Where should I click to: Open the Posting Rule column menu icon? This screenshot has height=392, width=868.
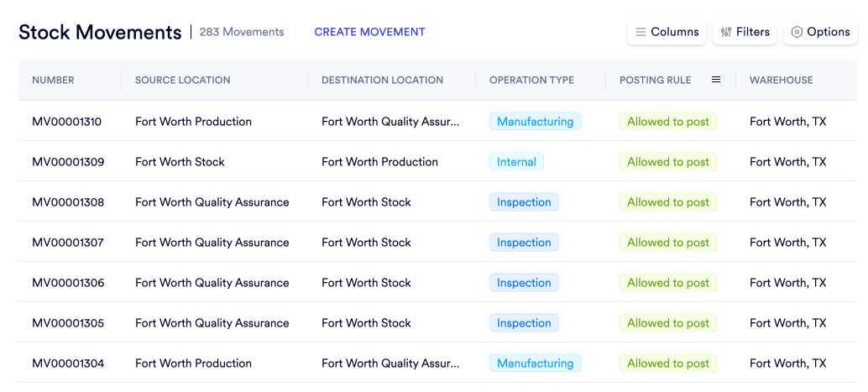pyautogui.click(x=716, y=80)
